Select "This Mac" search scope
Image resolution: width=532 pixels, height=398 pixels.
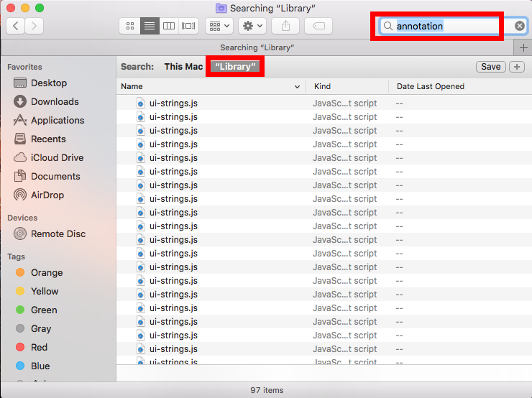coord(183,67)
